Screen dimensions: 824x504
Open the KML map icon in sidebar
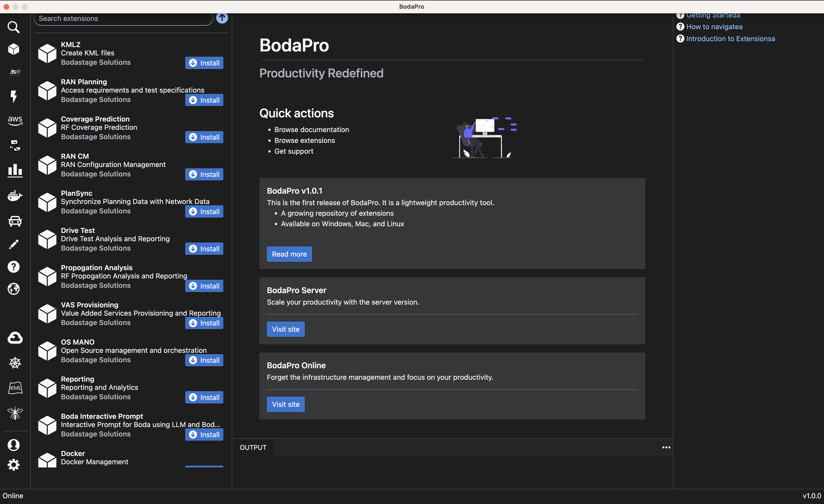pyautogui.click(x=15, y=388)
